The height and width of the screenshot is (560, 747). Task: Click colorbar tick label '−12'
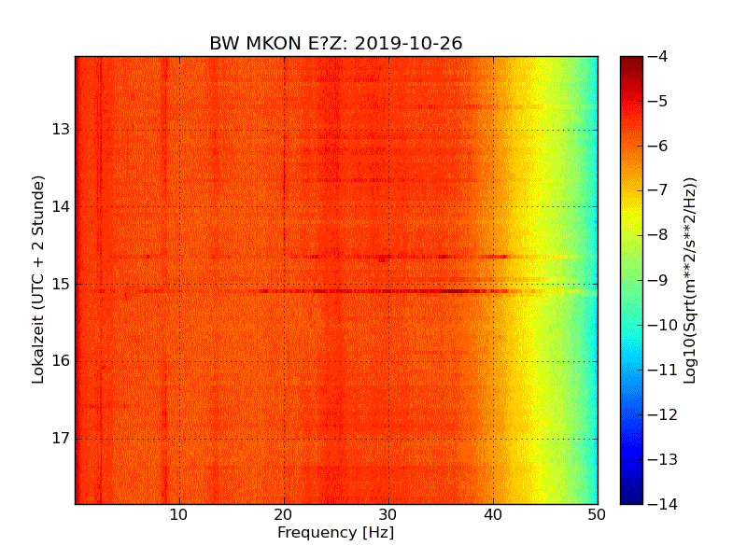[x=663, y=414]
